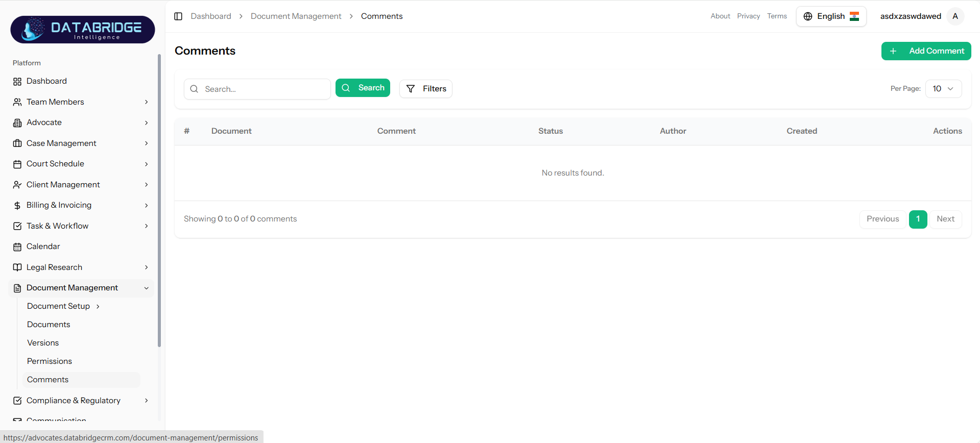Click the Status column header
This screenshot has height=443, width=980.
pyautogui.click(x=551, y=131)
